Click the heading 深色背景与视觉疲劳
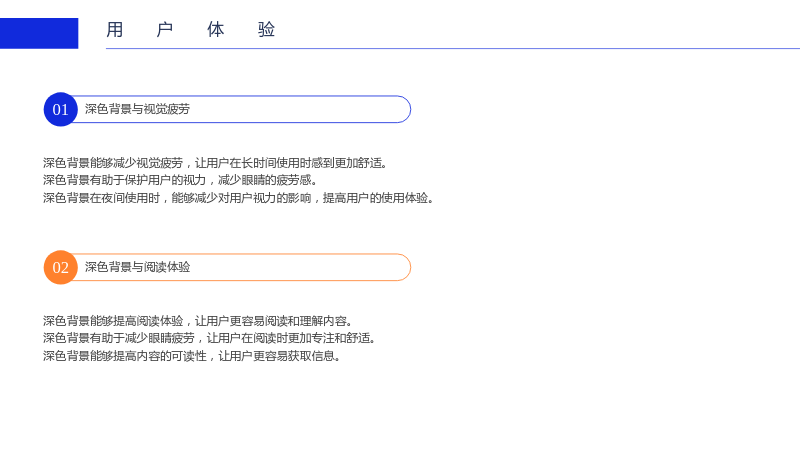800x450 pixels. point(137,109)
